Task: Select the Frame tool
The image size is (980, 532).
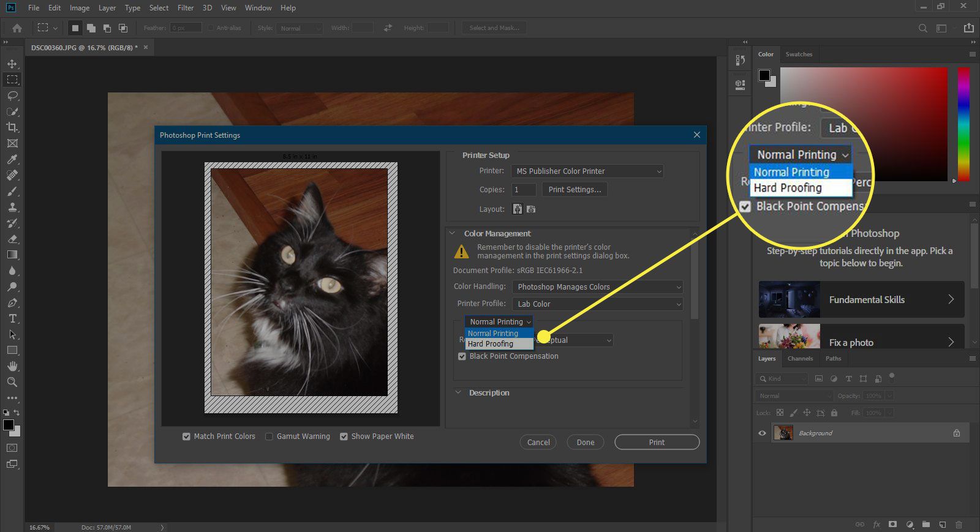Action: click(x=12, y=143)
